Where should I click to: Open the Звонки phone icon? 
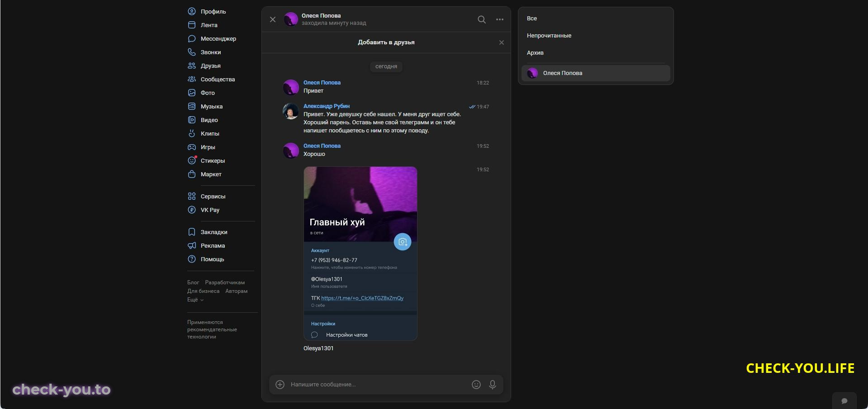(x=192, y=52)
